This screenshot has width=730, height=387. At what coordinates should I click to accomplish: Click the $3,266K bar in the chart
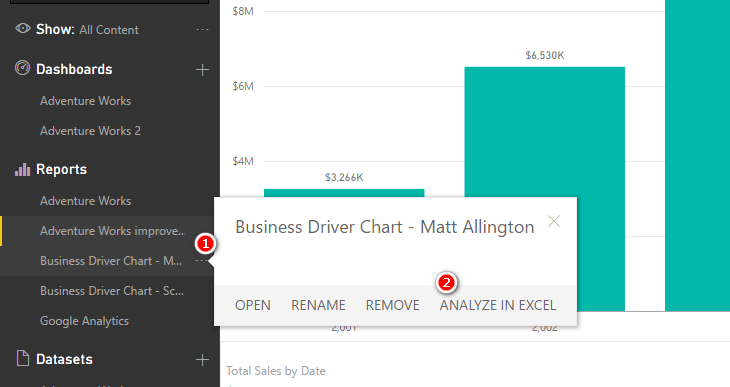coord(344,193)
